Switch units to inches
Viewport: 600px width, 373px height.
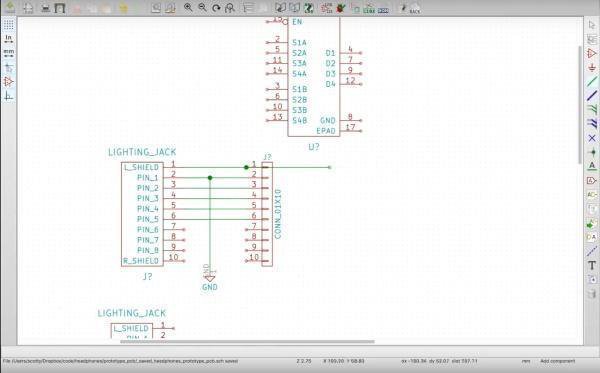click(8, 39)
